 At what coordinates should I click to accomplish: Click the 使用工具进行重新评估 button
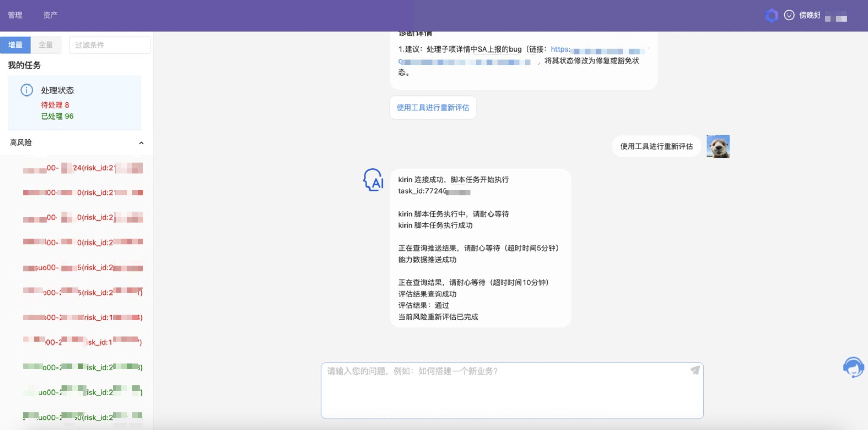pyautogui.click(x=433, y=107)
